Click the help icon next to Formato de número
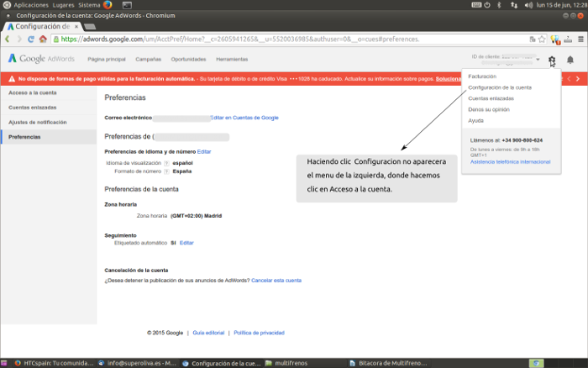Screen dimensions: 588x368 point(166,171)
